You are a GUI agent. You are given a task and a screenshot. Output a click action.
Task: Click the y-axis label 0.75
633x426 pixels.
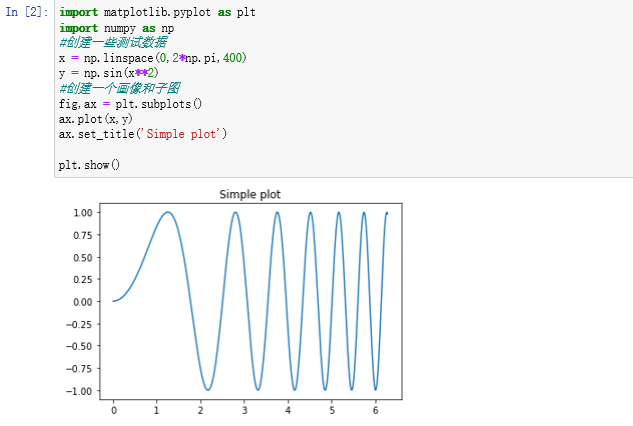(x=83, y=235)
